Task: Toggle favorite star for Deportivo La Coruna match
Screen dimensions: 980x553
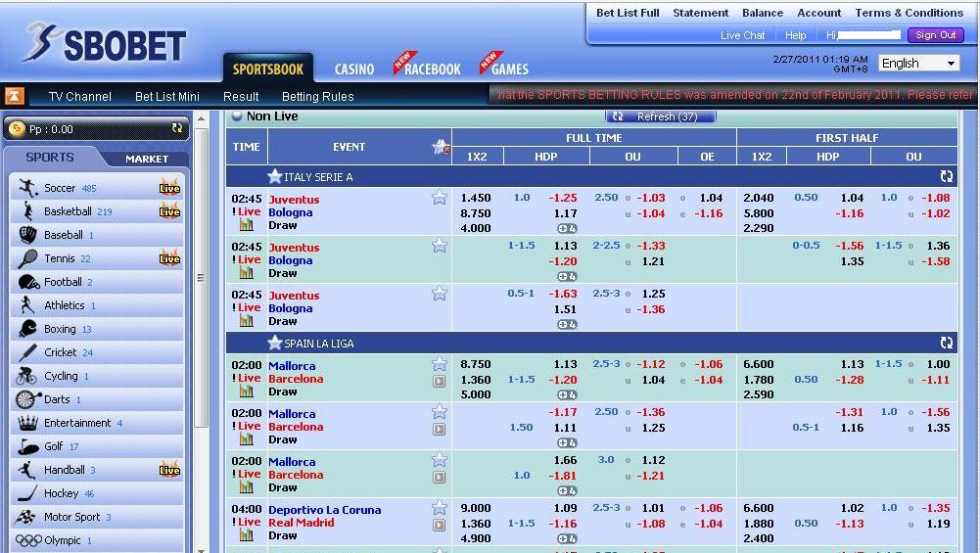Action: (x=440, y=507)
